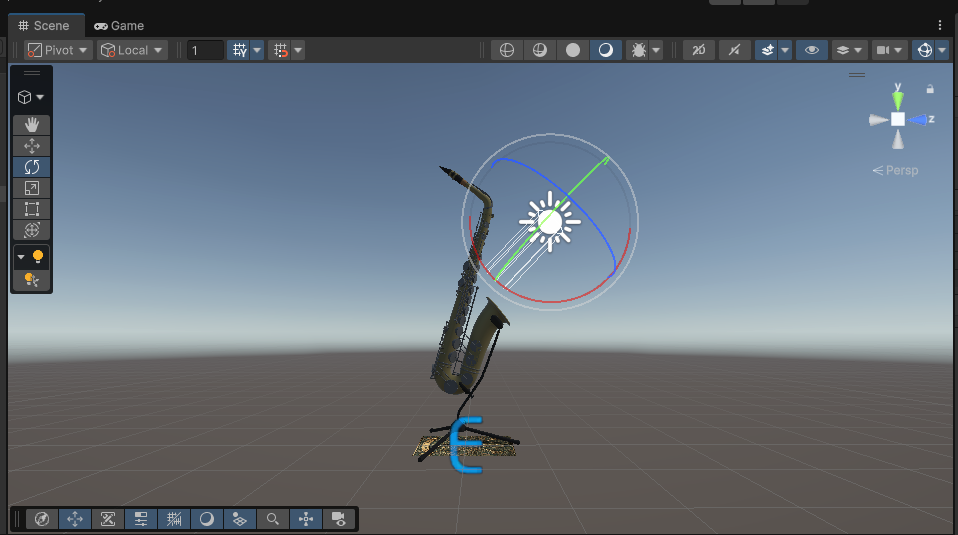Toggle 2D view mode
Screen dimensions: 958x535
pos(699,50)
